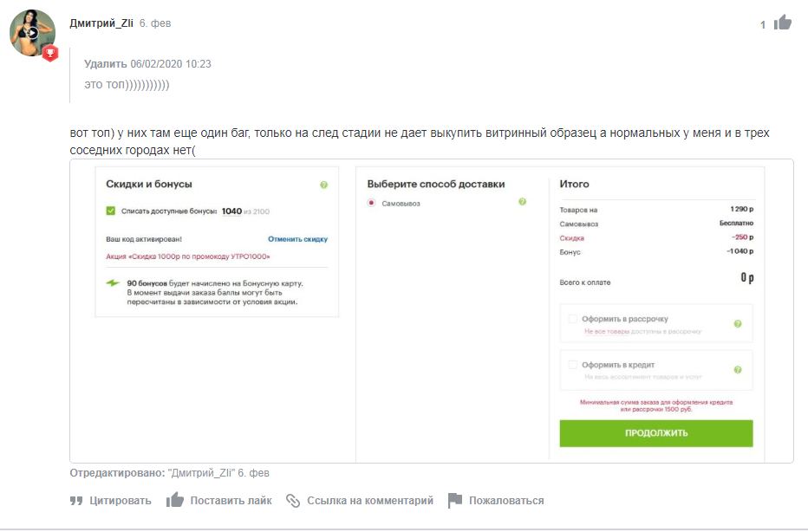The height and width of the screenshot is (532, 808).
Task: Click the thumbs-up like icon at top right
Action: pos(782,23)
